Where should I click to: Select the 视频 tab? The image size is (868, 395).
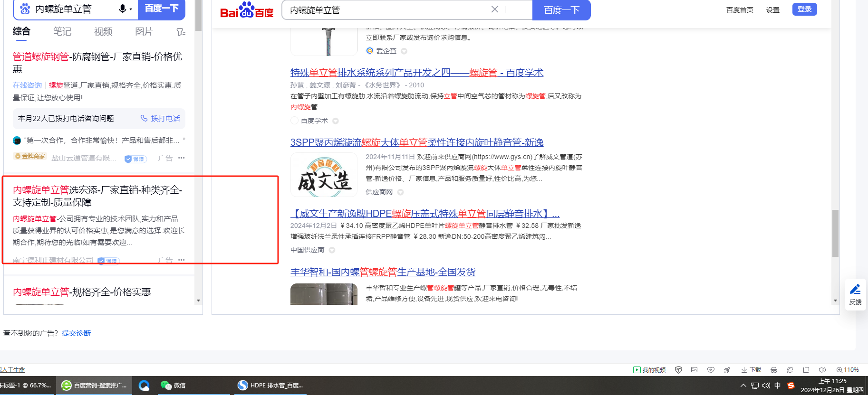point(103,31)
